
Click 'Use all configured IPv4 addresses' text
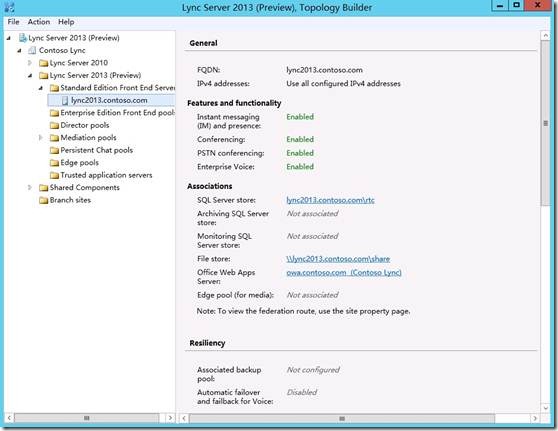(x=343, y=84)
